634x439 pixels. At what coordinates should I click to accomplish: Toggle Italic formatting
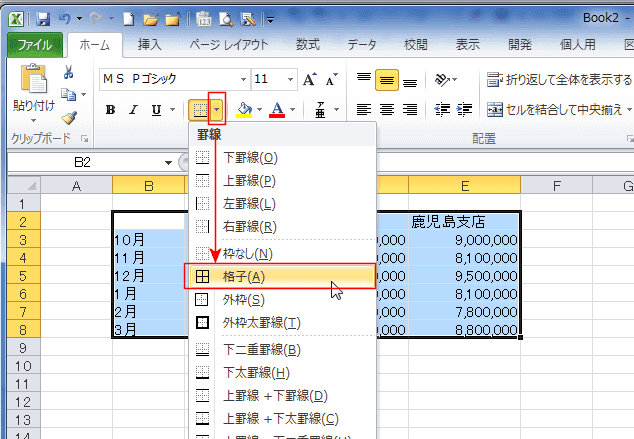click(x=133, y=110)
